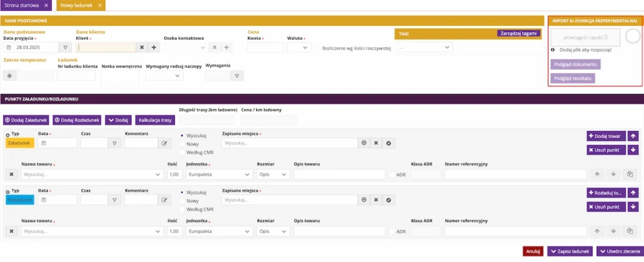Move Załadunek point up with arrow button
Viewport: 644px width, 262px height.
pyautogui.click(x=633, y=136)
